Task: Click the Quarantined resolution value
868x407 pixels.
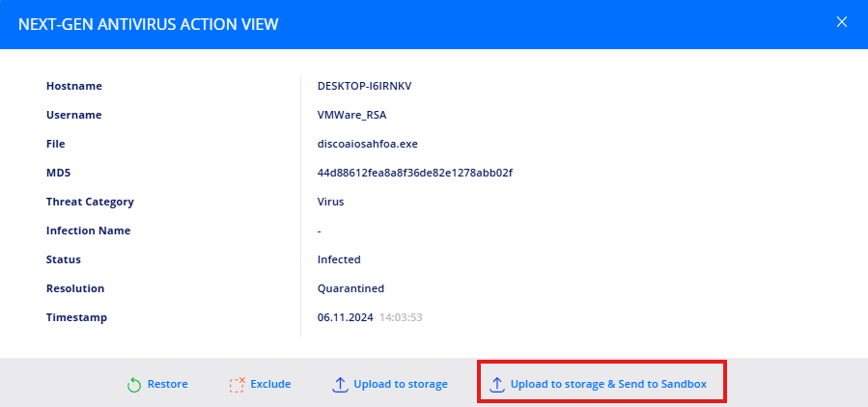Action: (x=350, y=288)
